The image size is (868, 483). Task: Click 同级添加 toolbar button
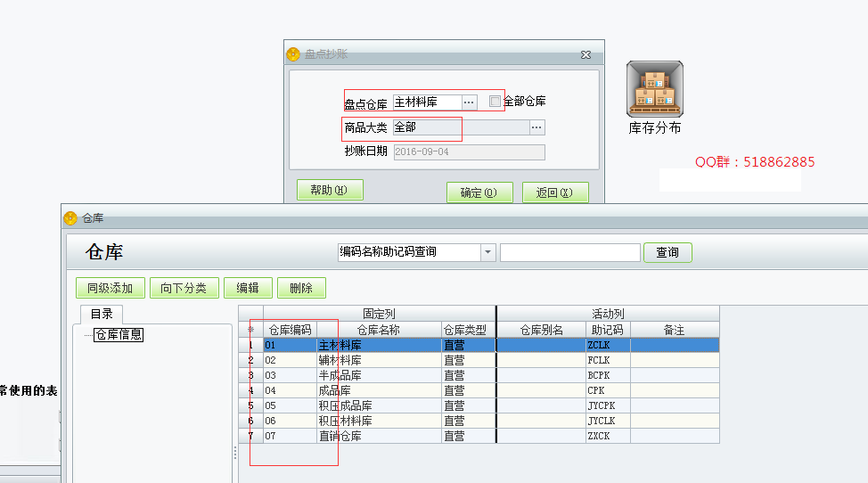110,288
